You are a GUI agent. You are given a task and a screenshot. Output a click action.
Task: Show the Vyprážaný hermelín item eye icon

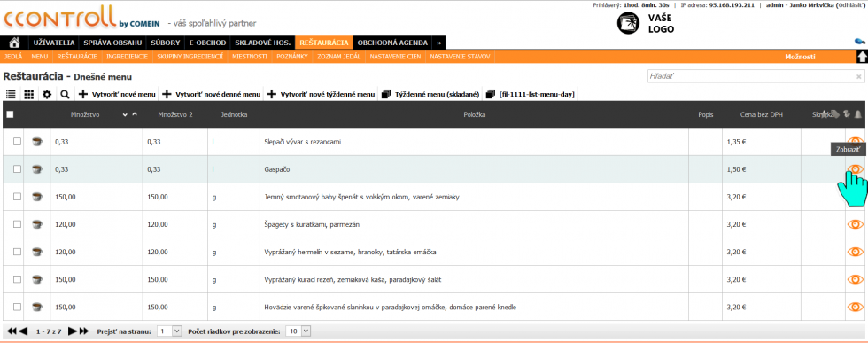tap(856, 252)
